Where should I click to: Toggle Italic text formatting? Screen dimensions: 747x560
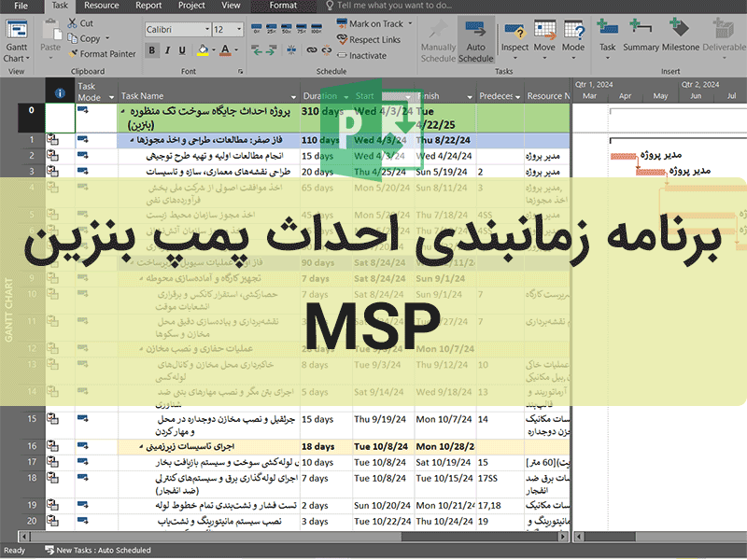[167, 49]
